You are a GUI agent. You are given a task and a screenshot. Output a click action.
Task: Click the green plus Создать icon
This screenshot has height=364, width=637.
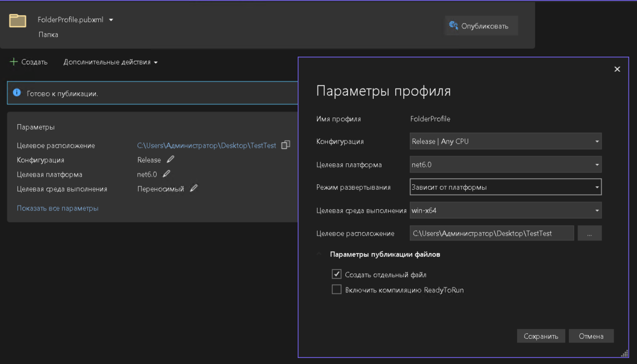14,61
